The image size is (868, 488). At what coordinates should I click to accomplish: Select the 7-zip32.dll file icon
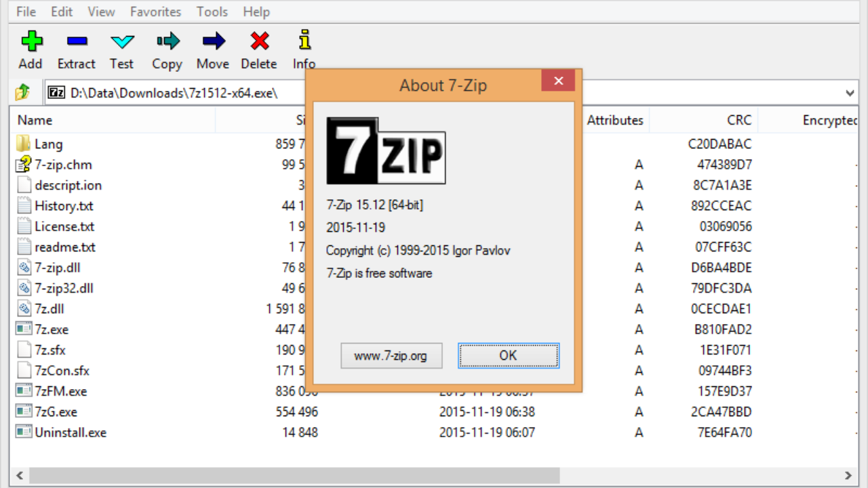click(x=24, y=288)
